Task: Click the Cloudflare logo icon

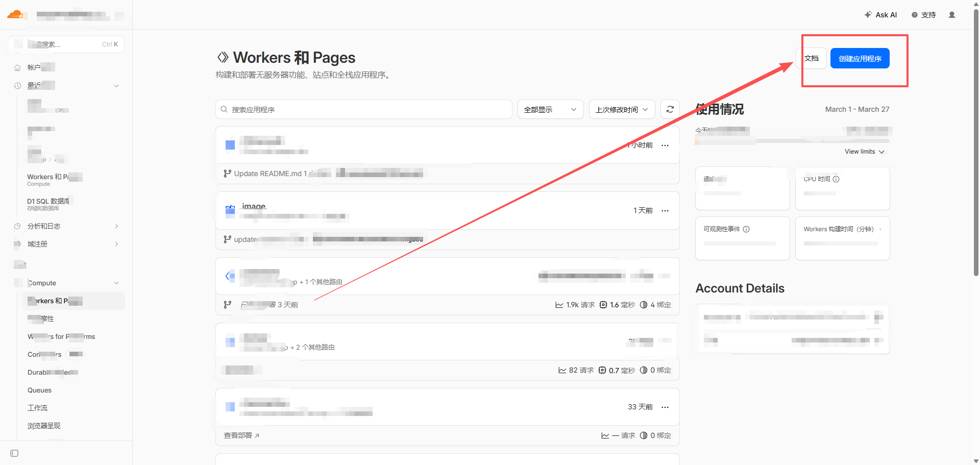Action: pos(15,14)
